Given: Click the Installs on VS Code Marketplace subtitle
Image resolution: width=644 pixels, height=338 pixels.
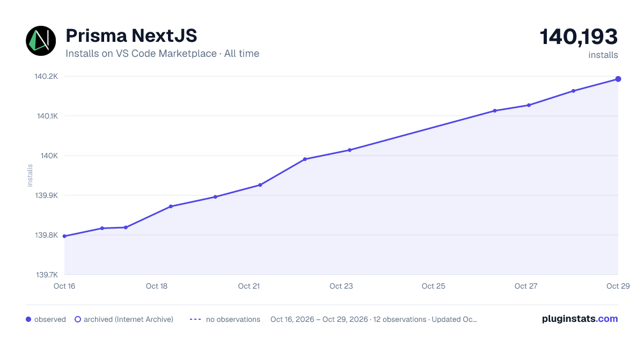Looking at the screenshot, I should click(162, 54).
